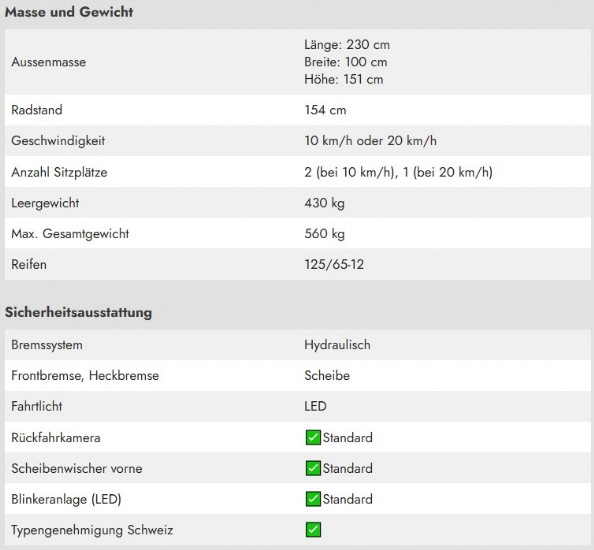Click the Reifen size 125/65-12
The width and height of the screenshot is (594, 550).
pos(334,264)
